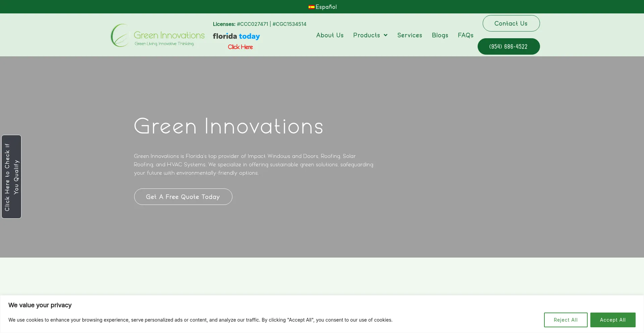Reject all cookies
The image size is (644, 333).
(x=565, y=320)
